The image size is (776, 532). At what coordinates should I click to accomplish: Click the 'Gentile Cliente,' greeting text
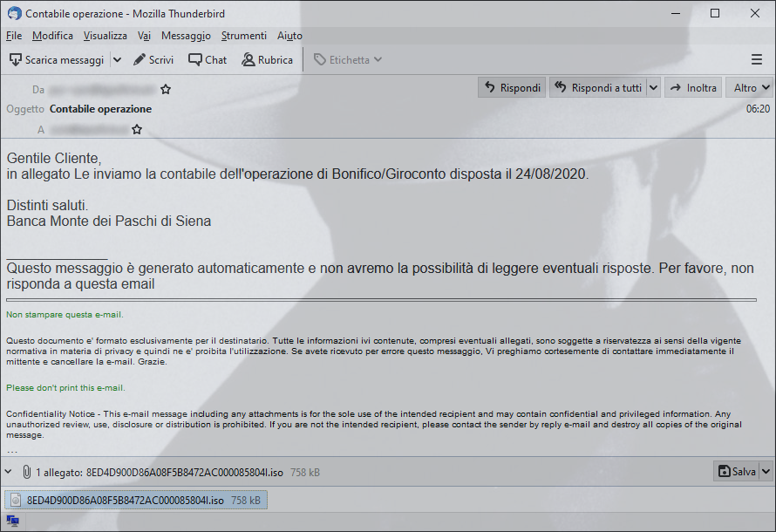(54, 159)
